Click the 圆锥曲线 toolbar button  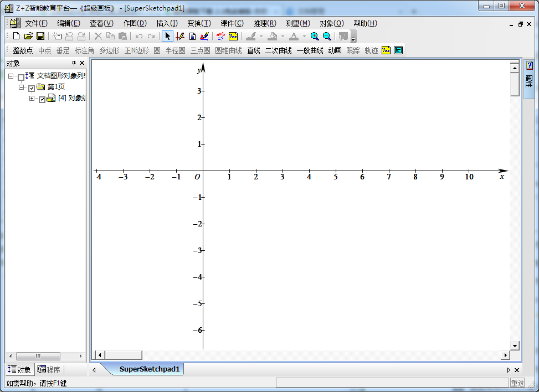click(229, 50)
